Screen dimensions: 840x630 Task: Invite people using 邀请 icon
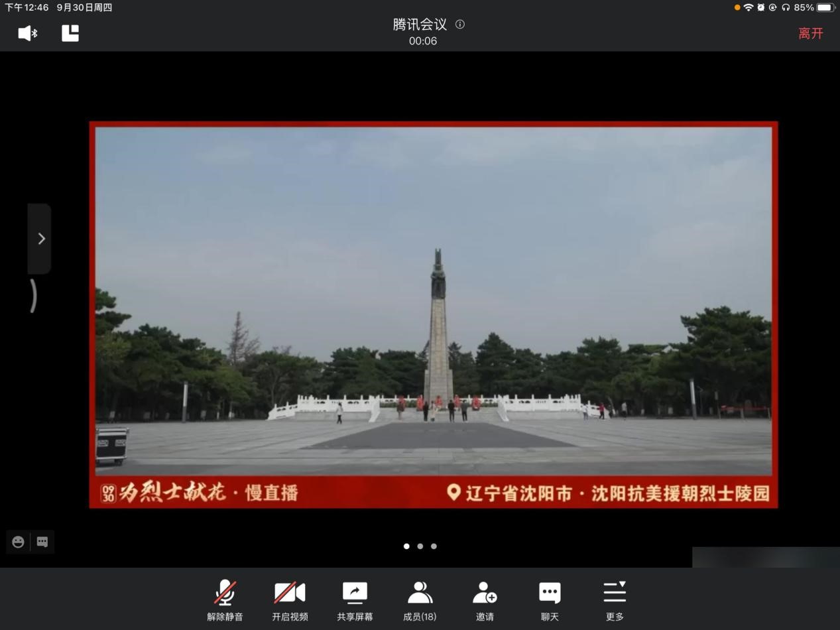coord(485,601)
